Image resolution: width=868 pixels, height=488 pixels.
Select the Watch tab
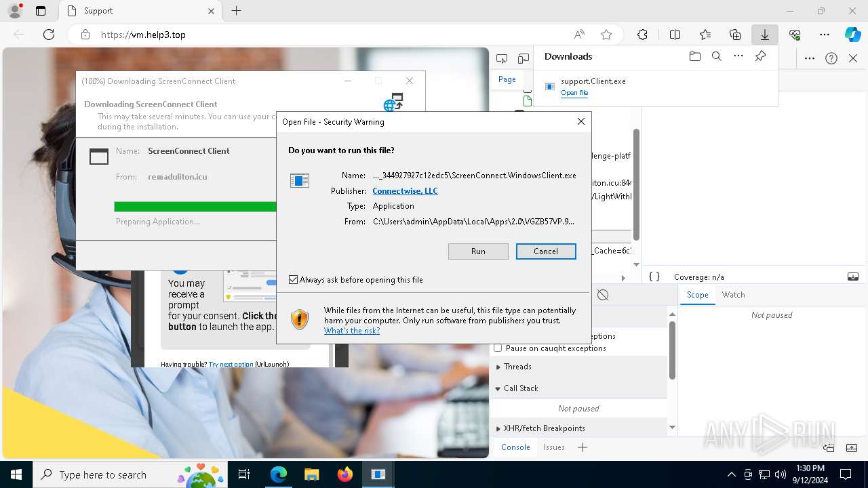pyautogui.click(x=733, y=295)
